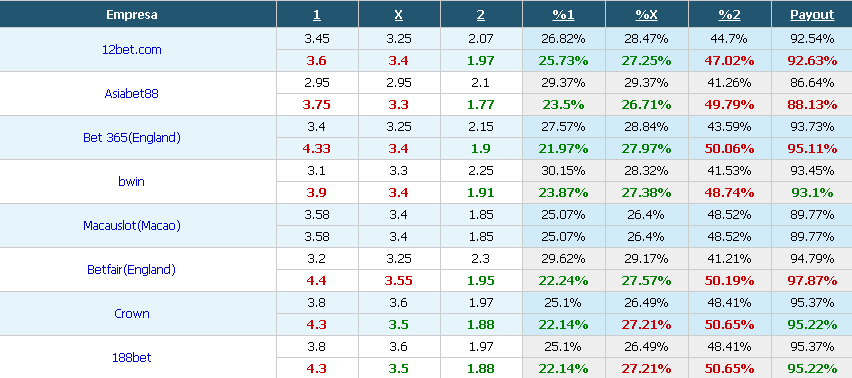The height and width of the screenshot is (378, 852).
Task: Sort by the %2 column header
Action: tap(729, 15)
